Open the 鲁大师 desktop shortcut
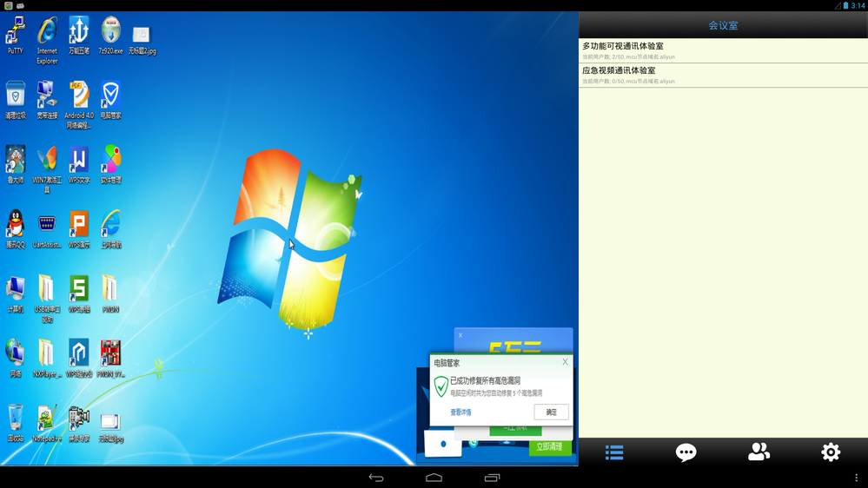The width and height of the screenshot is (868, 488). point(16,164)
